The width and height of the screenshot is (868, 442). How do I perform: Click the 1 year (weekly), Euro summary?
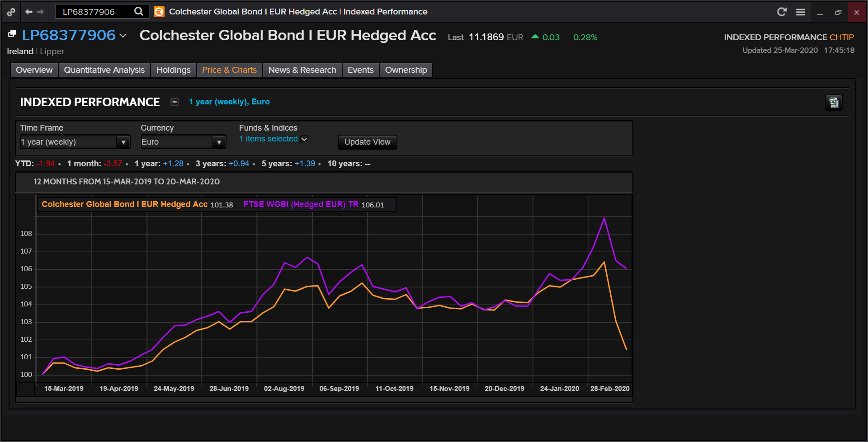pyautogui.click(x=229, y=102)
